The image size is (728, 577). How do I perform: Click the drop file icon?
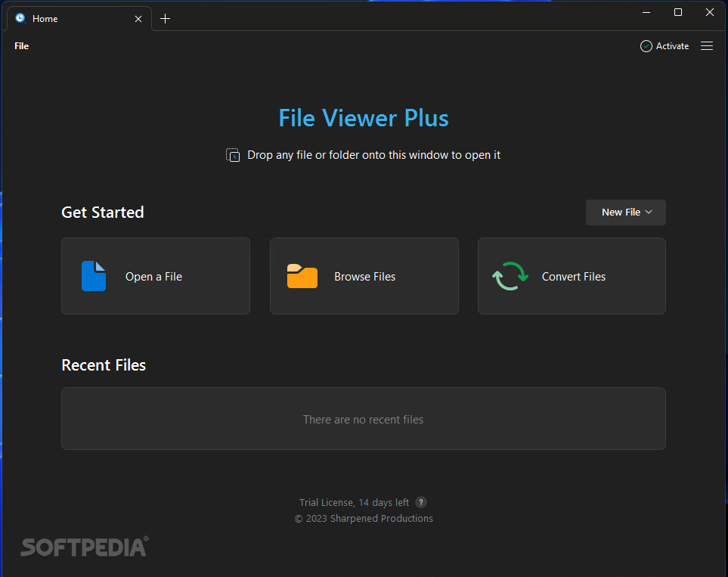click(x=233, y=155)
